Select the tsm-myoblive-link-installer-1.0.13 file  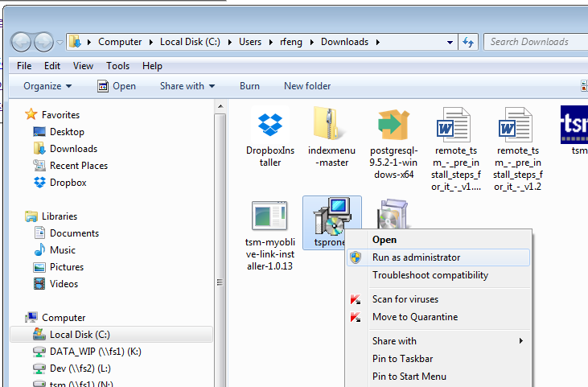tap(269, 217)
